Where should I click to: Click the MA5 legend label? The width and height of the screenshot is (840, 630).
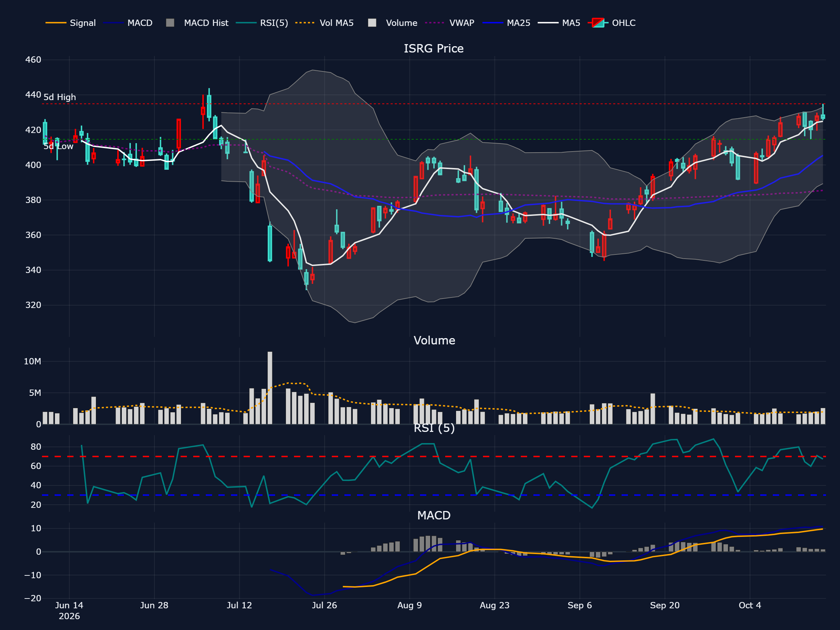571,23
